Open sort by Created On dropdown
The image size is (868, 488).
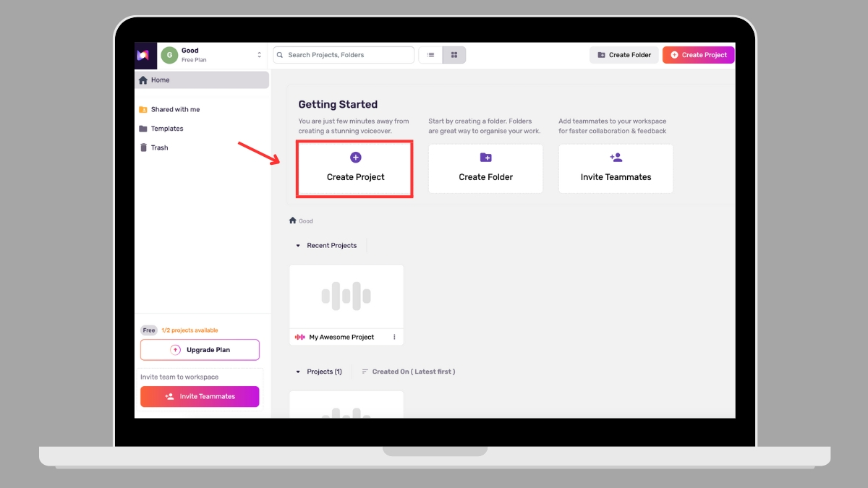point(409,372)
